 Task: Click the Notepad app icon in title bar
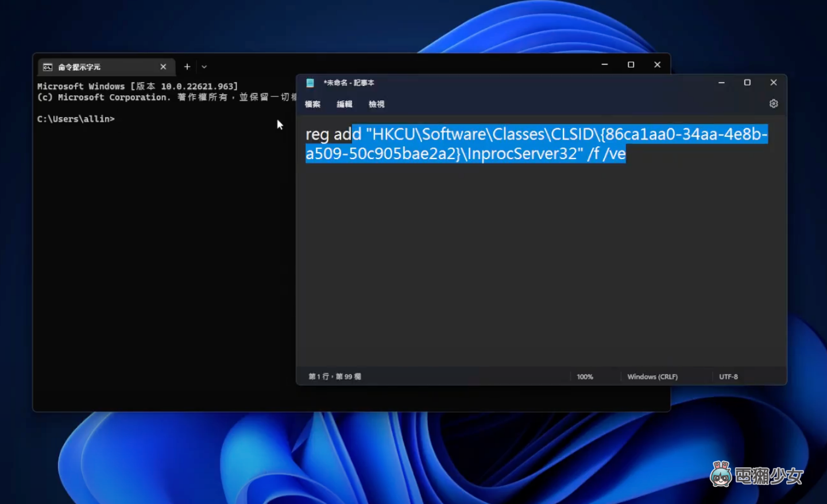coord(310,83)
